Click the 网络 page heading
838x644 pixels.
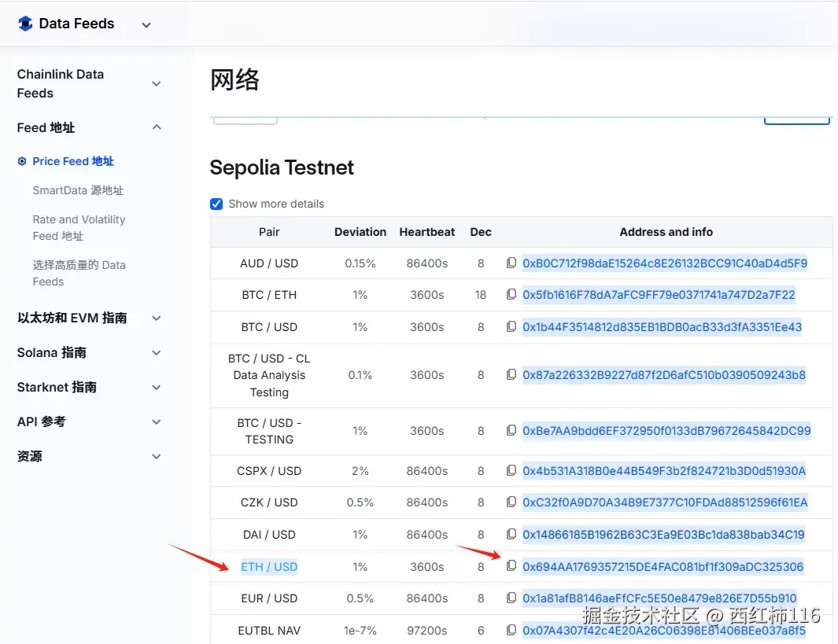(x=234, y=80)
